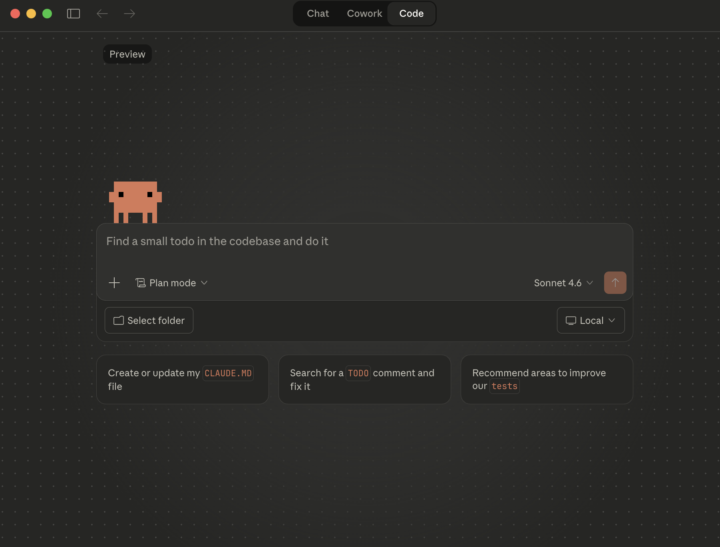This screenshot has height=547, width=720.
Task: Toggle the sidebar panel icon
Action: pos(73,14)
